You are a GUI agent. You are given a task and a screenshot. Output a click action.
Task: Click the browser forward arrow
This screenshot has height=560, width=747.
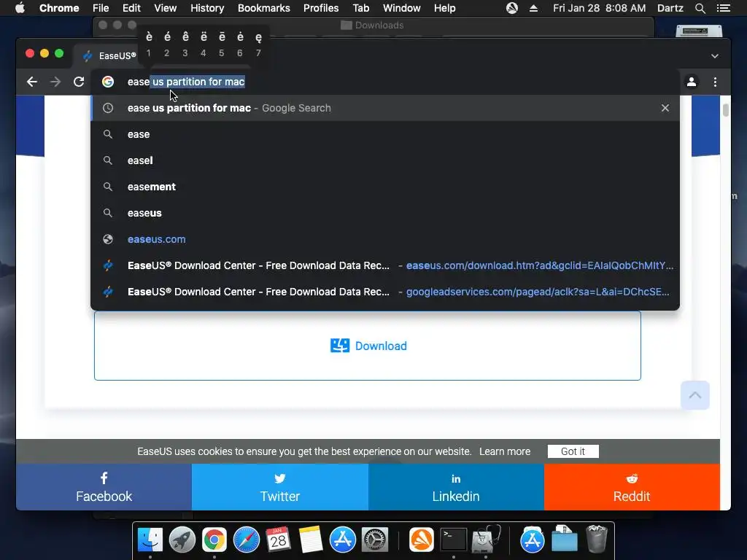click(55, 82)
